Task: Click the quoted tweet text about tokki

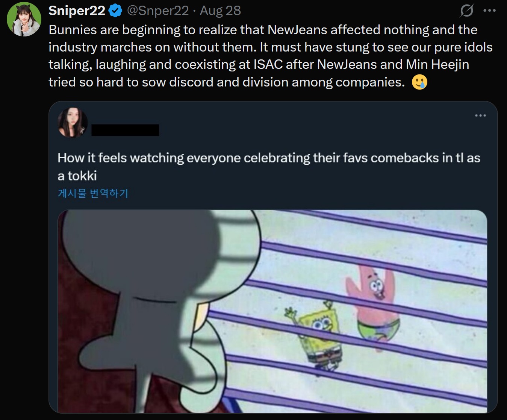Action: click(269, 167)
